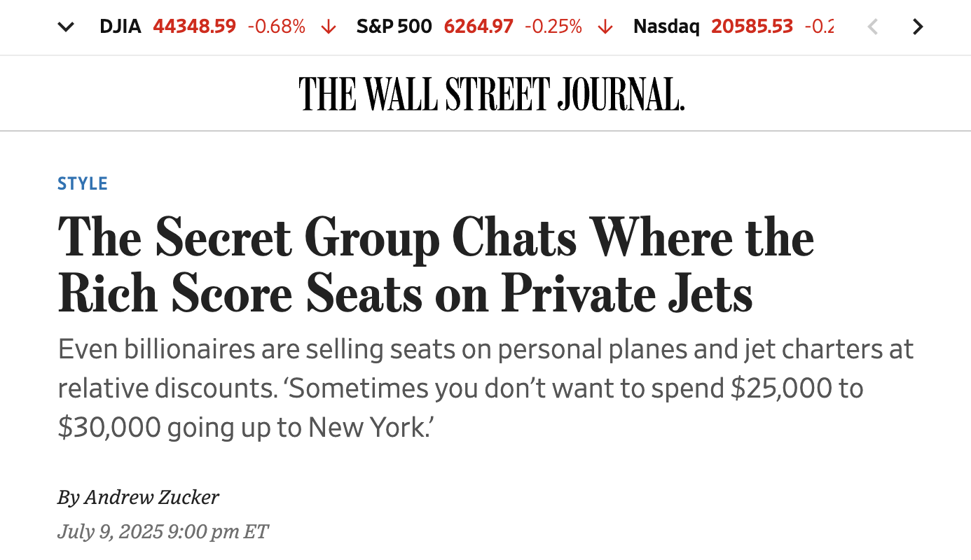Open the STYLE section

tap(82, 183)
